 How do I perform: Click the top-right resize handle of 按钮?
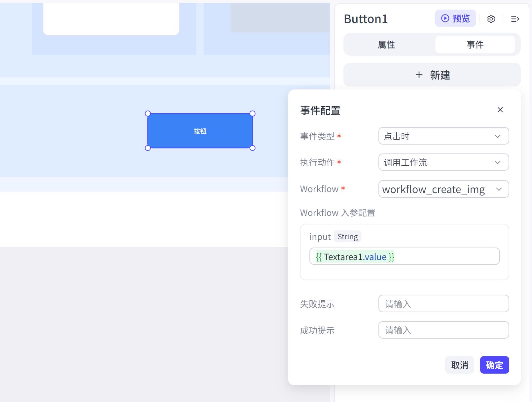point(252,114)
